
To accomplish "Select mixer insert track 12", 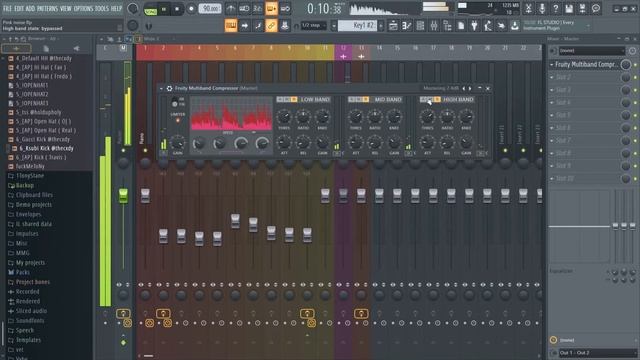I will click(343, 52).
